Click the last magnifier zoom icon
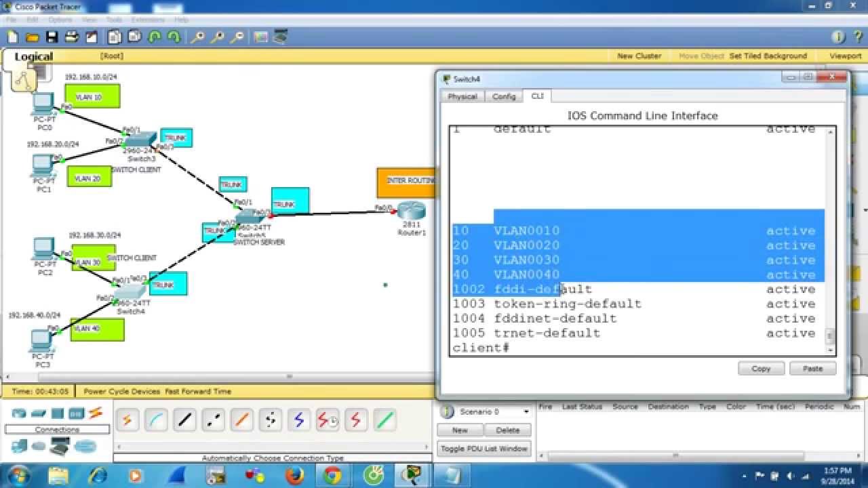Image resolution: width=868 pixels, height=488 pixels. point(237,37)
